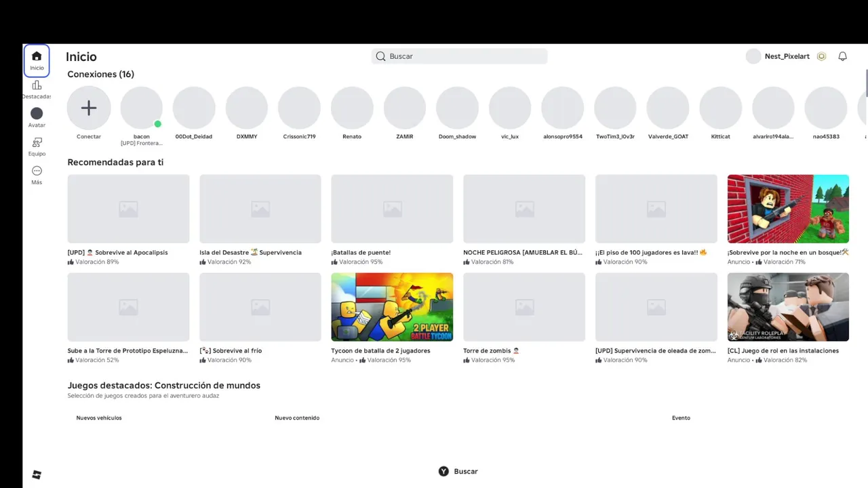This screenshot has height=488, width=868.
Task: Open Doom_shadow connection avatar
Action: point(457,108)
